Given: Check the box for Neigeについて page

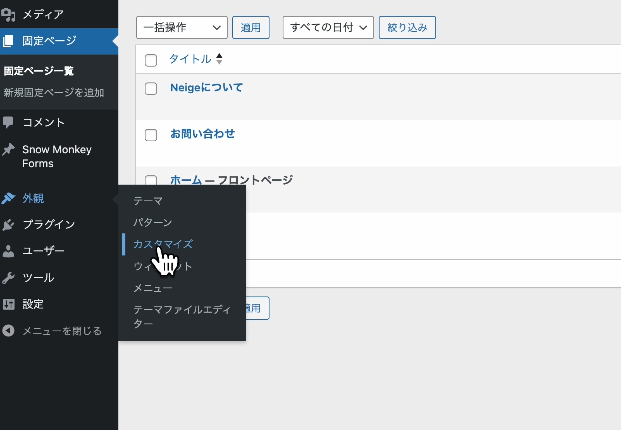Looking at the screenshot, I should point(151,88).
